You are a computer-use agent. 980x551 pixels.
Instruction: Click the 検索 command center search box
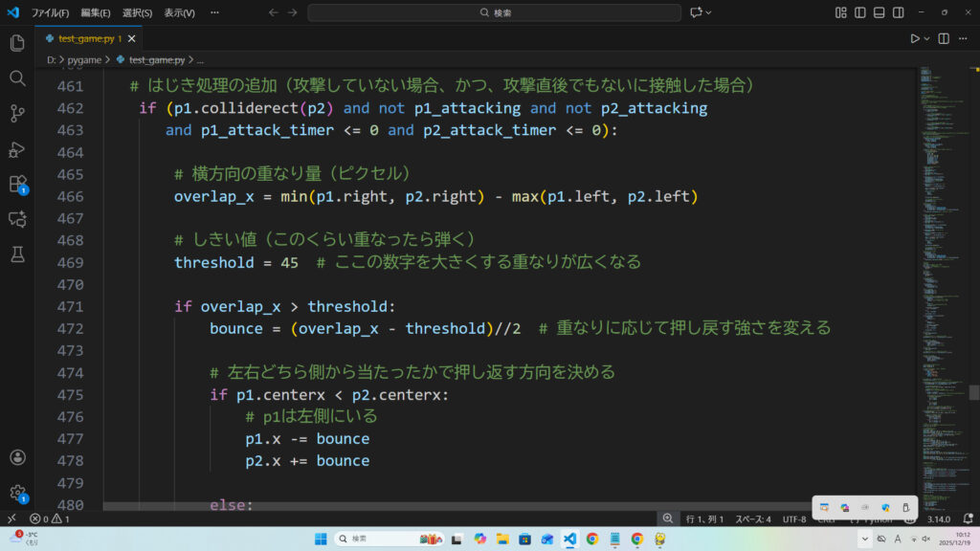[494, 12]
